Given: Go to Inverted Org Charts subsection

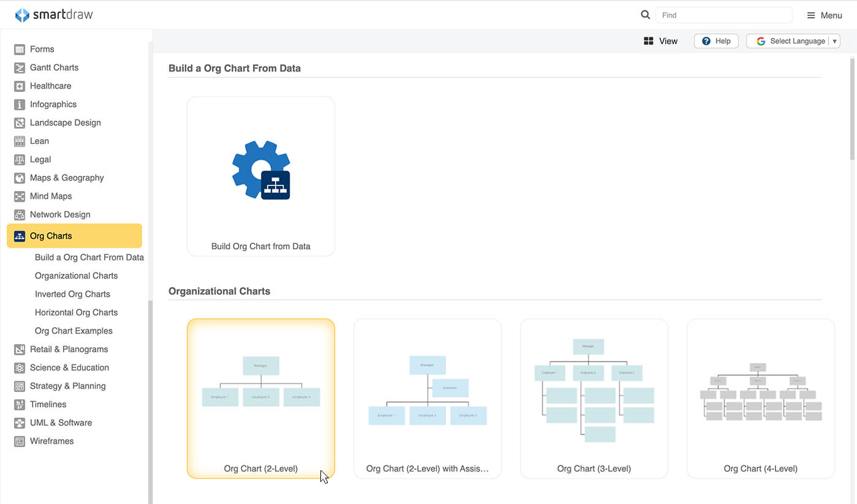Looking at the screenshot, I should tap(72, 294).
